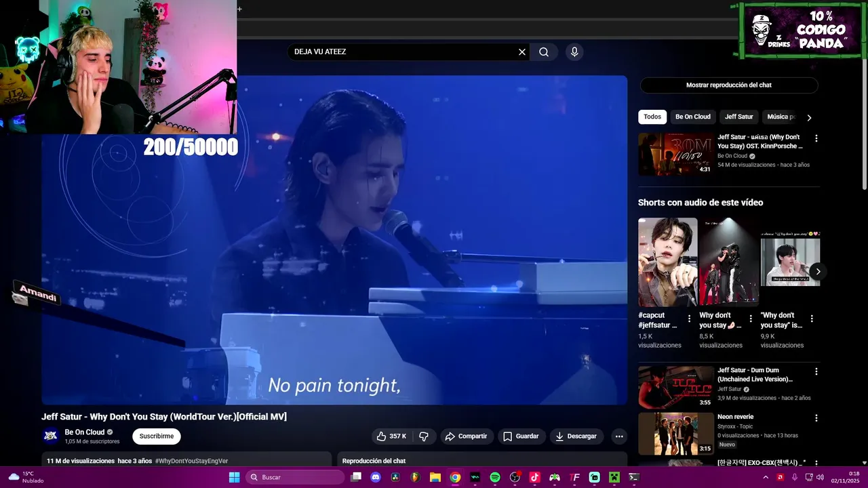Dislike the video with thumbs-down icon

(424, 436)
